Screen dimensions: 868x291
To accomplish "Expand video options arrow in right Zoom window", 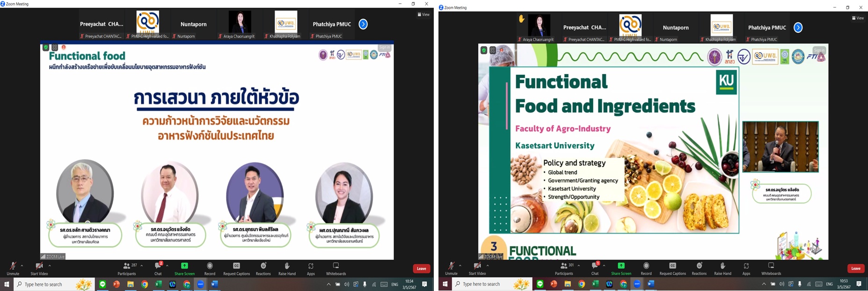I will [x=488, y=266].
